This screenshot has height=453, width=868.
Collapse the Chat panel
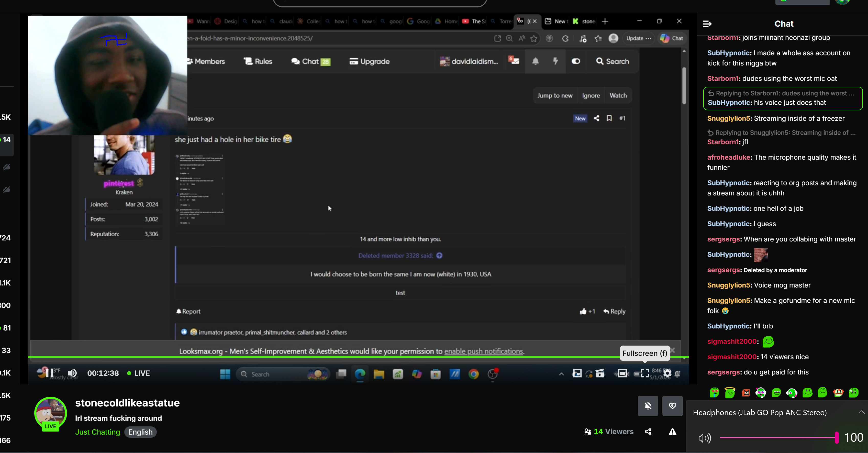coord(707,24)
